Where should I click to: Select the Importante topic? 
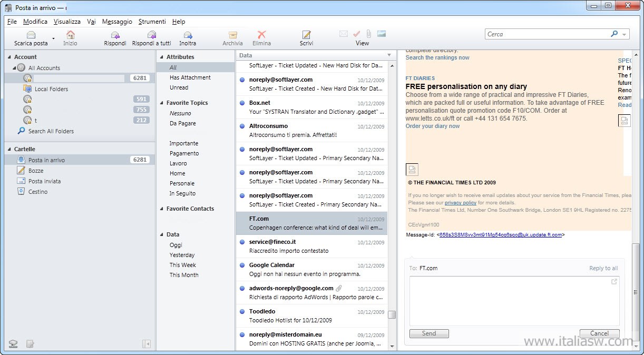[x=184, y=143]
